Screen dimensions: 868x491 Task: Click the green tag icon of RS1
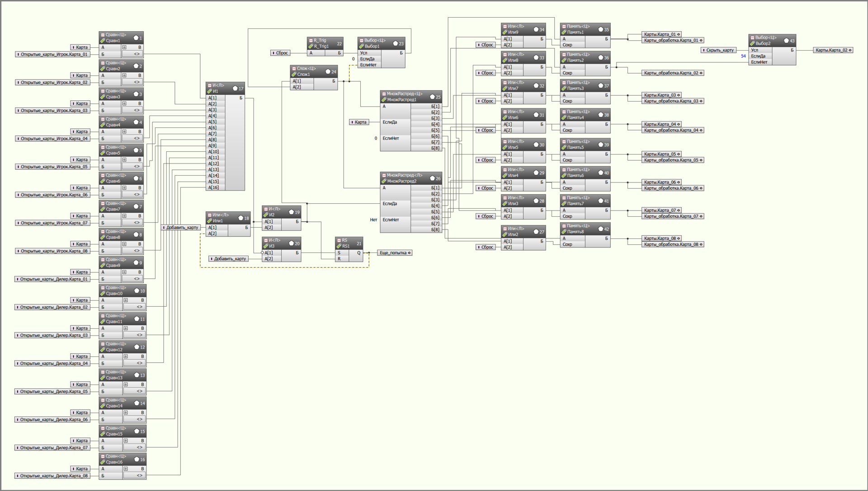339,246
